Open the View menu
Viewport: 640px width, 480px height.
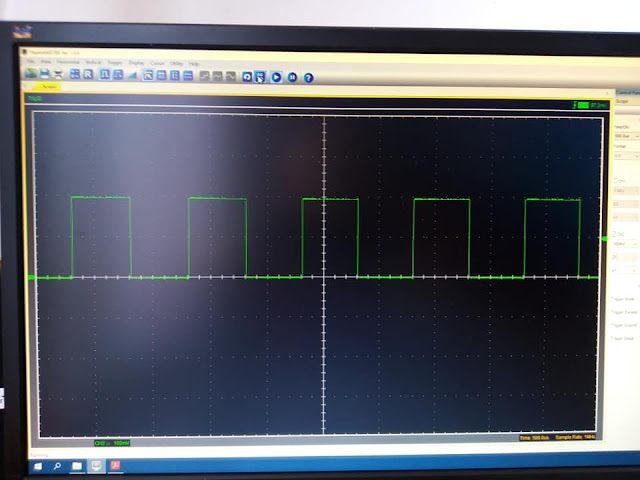[46, 62]
